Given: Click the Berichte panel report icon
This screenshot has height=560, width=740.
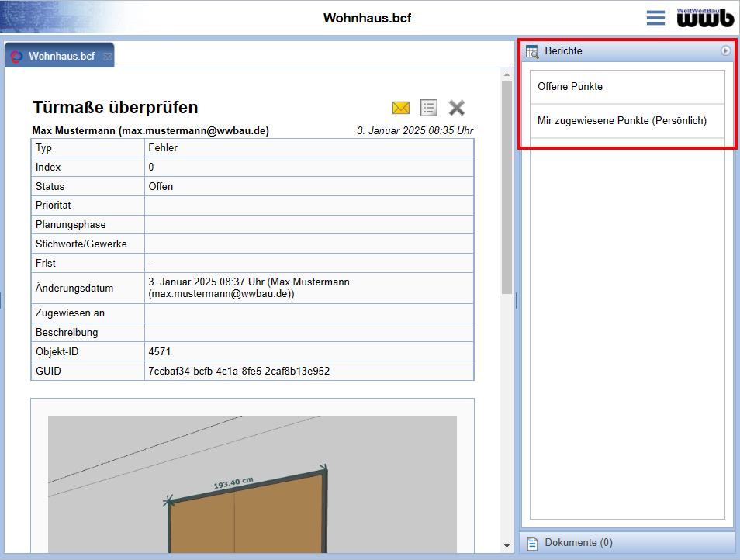Looking at the screenshot, I should [532, 51].
